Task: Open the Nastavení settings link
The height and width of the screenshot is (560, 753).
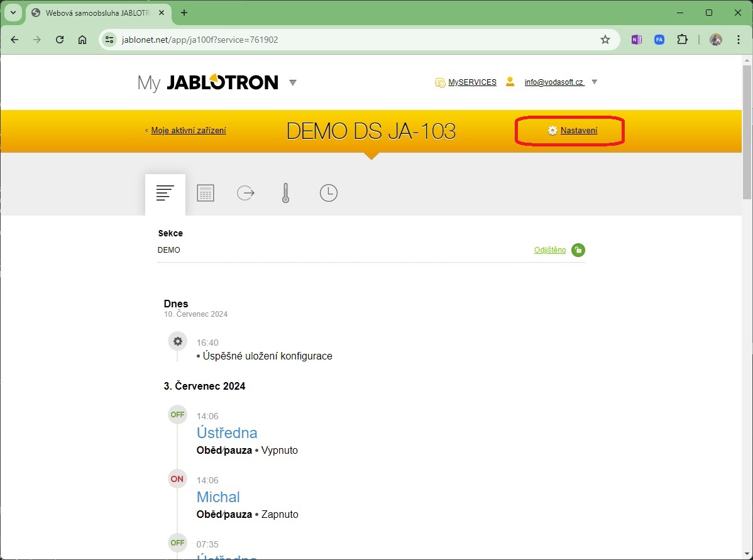Action: coord(579,131)
